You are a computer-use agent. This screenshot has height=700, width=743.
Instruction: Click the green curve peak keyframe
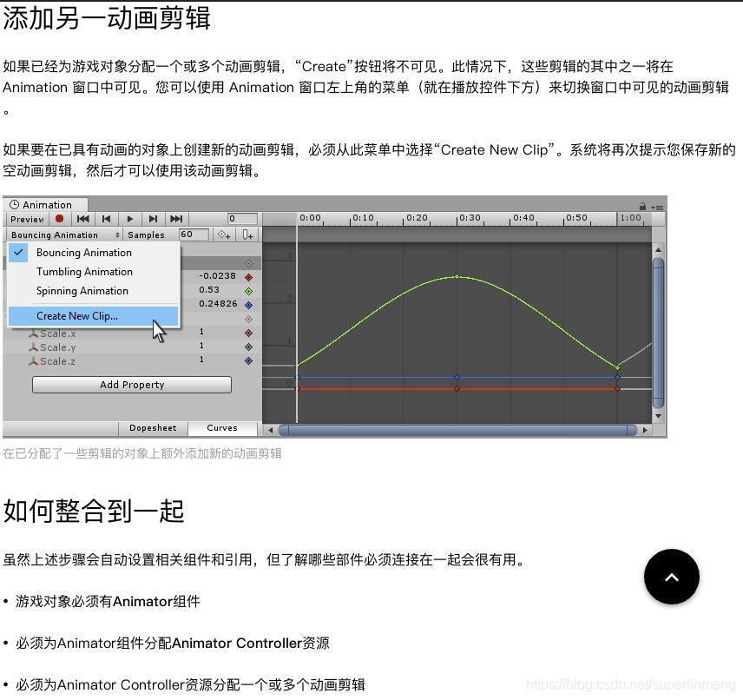point(457,276)
